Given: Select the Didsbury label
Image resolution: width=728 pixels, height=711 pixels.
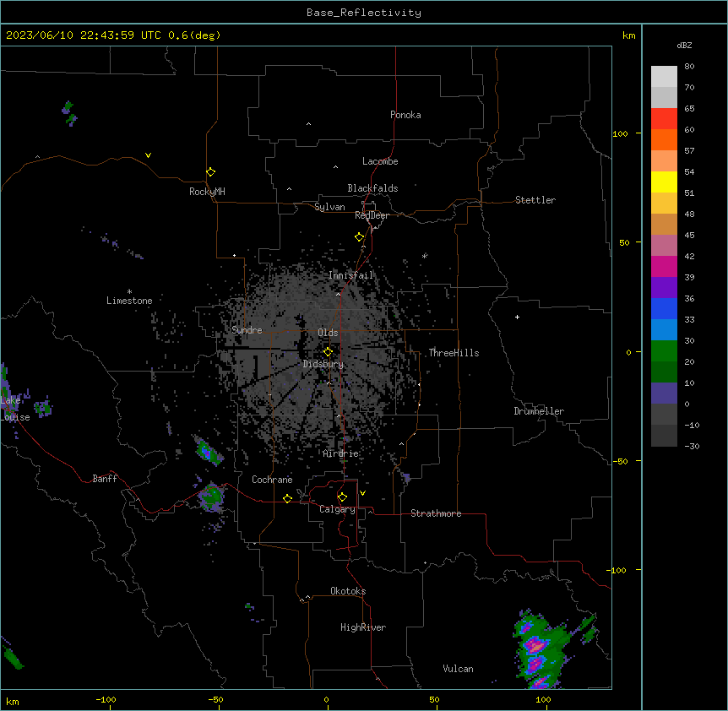Looking at the screenshot, I should tap(323, 364).
